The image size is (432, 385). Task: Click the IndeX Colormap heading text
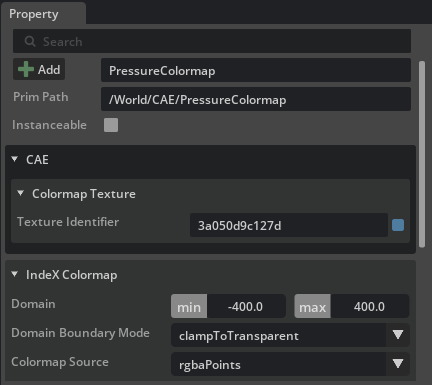coord(72,275)
